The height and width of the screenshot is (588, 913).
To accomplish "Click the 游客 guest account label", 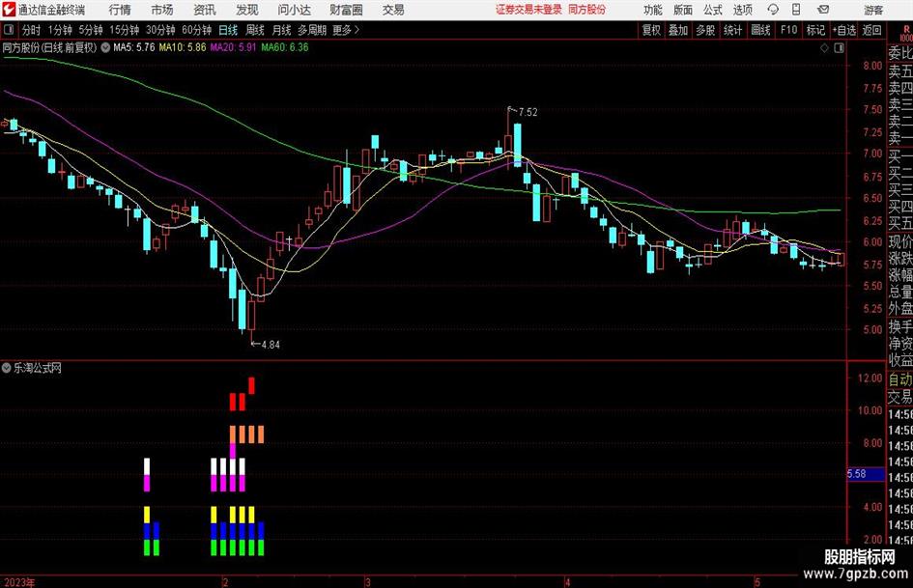I will coord(873,10).
